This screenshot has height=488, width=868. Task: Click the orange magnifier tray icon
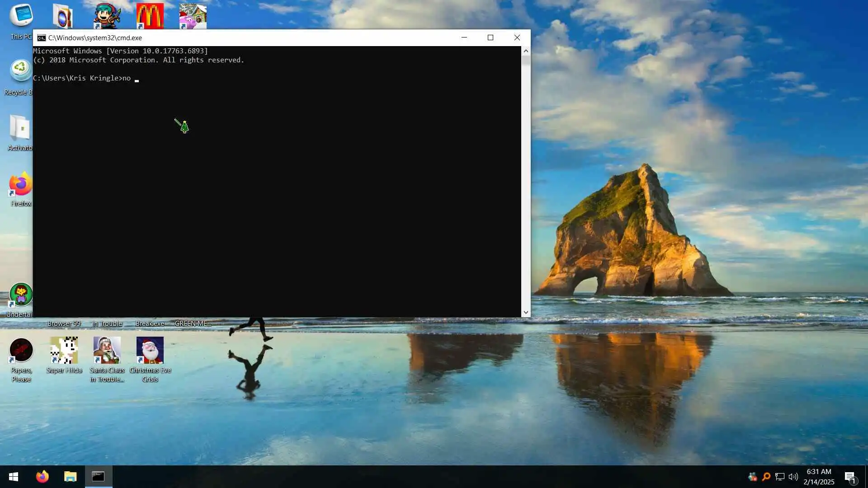766,477
